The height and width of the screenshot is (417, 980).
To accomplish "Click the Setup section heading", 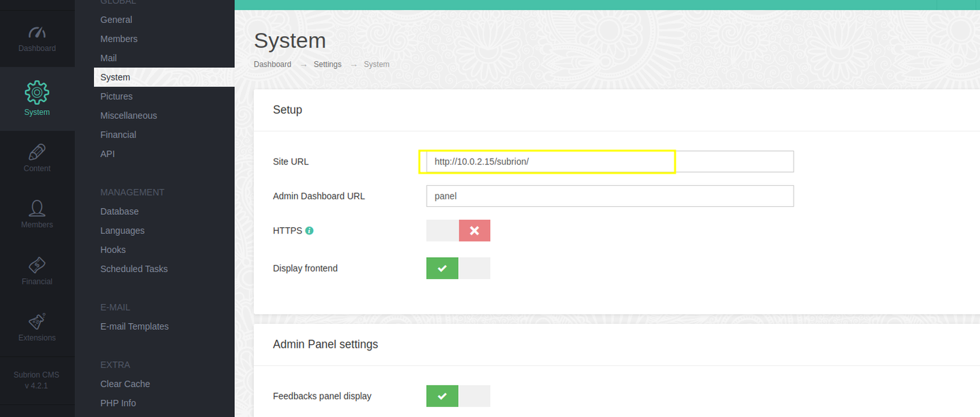I will pyautogui.click(x=287, y=110).
